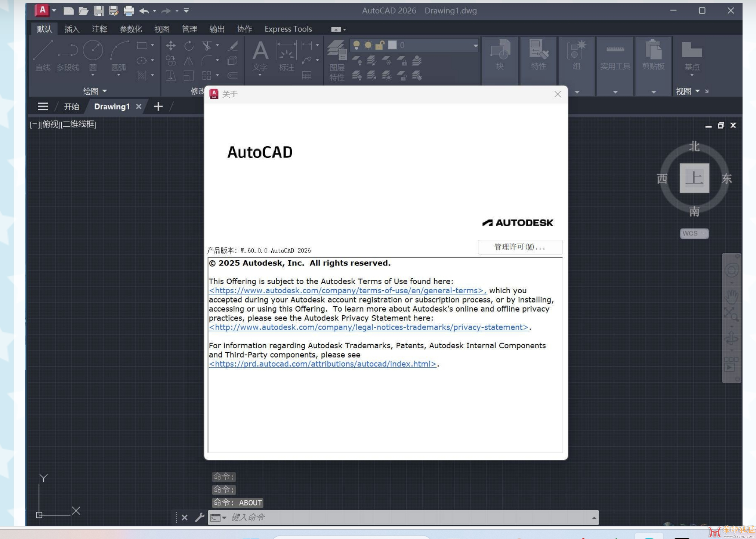This screenshot has width=756, height=539.
Task: Click the Save As icon in quick access
Action: click(113, 11)
